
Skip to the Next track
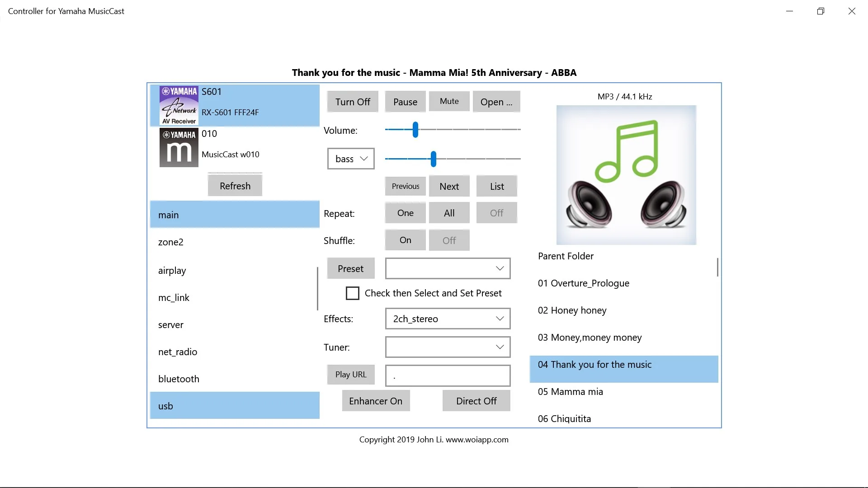[449, 186]
